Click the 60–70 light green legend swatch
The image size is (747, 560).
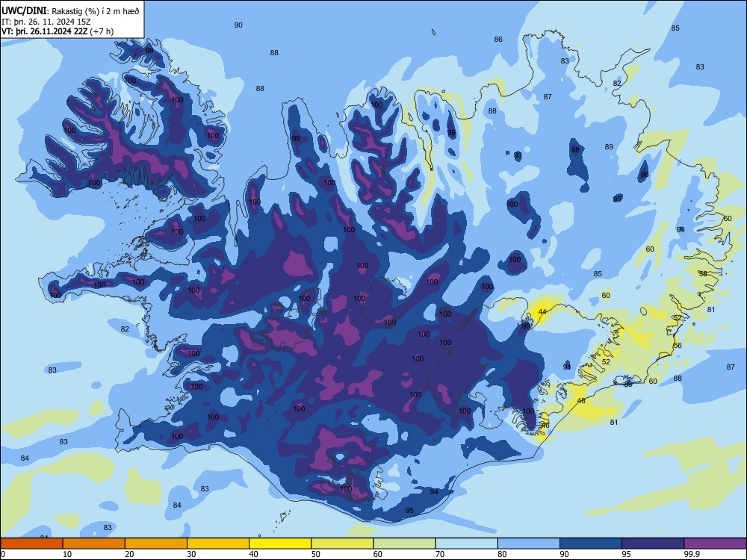(404, 544)
